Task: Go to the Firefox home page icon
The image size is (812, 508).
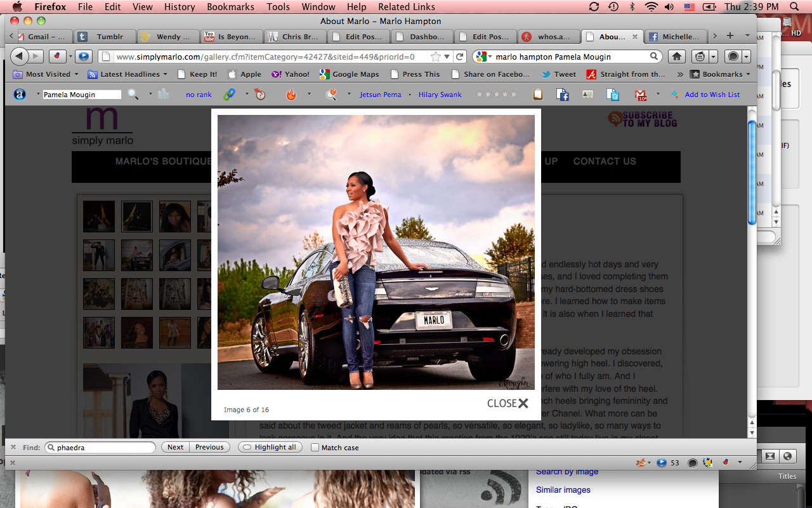Action: pyautogui.click(x=677, y=57)
